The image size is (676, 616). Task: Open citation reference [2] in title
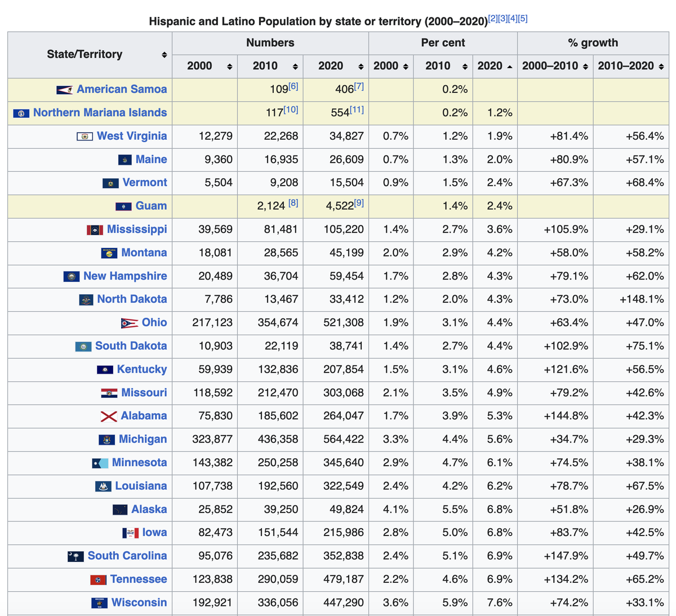[493, 19]
